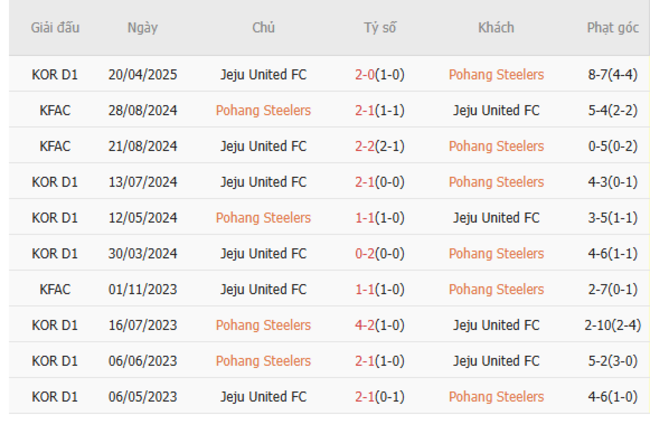Click corner stat 2-10(2-4) on 16/07/2023
Screen dimensions: 650x434
[613, 325]
